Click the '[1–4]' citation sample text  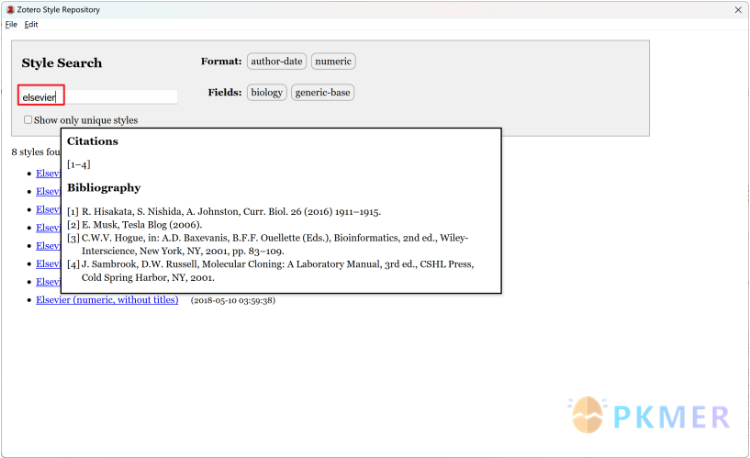pyautogui.click(x=78, y=164)
